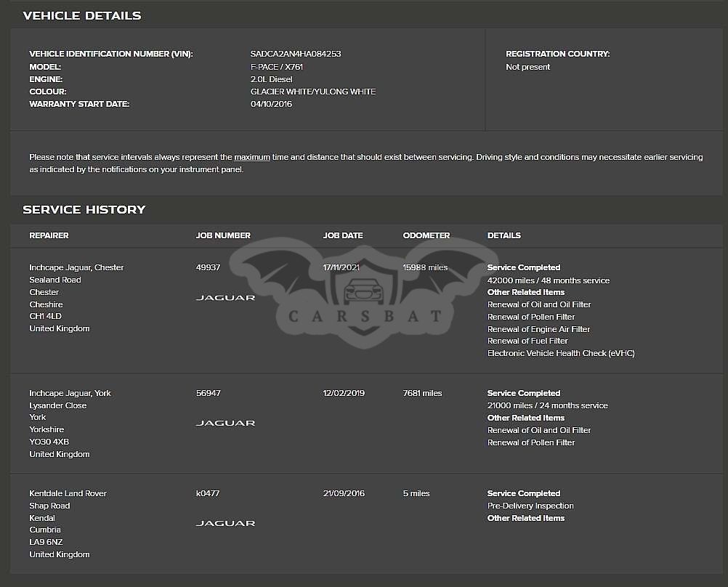Click repairer 'Kentdale Land Rover'
Viewport: 728px width, 587px height.
pyautogui.click(x=68, y=494)
